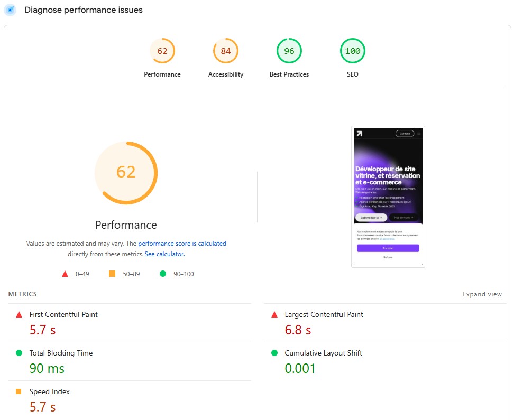
Task: Click the red triangle beside Largest Contentful Paint
Action: [274, 314]
